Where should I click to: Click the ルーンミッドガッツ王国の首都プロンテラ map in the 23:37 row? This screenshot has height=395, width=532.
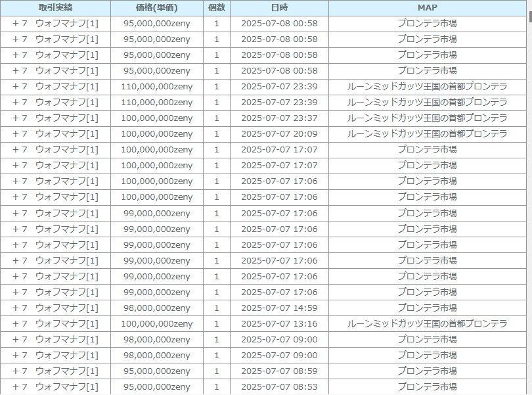pyautogui.click(x=427, y=118)
